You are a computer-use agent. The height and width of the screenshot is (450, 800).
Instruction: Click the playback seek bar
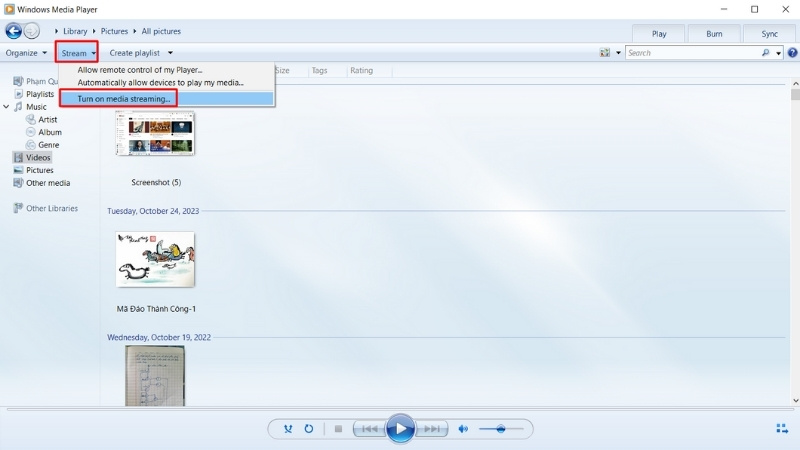point(400,409)
